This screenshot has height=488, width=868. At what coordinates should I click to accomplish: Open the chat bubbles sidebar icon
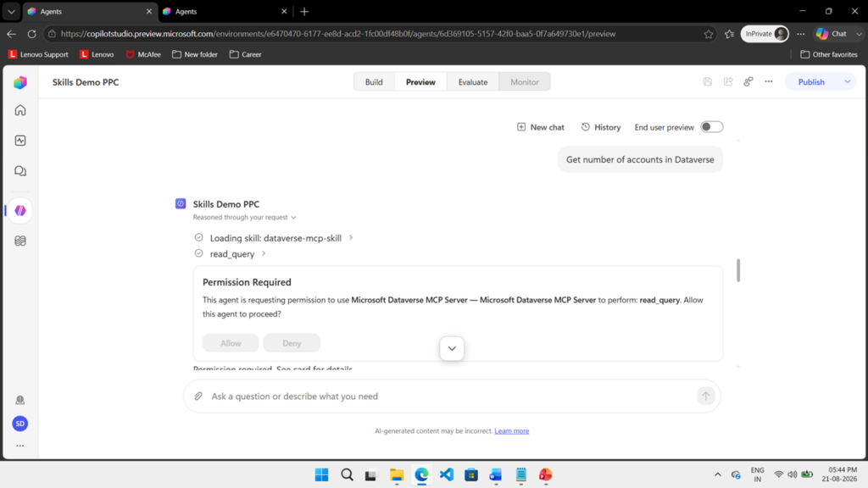pos(20,171)
